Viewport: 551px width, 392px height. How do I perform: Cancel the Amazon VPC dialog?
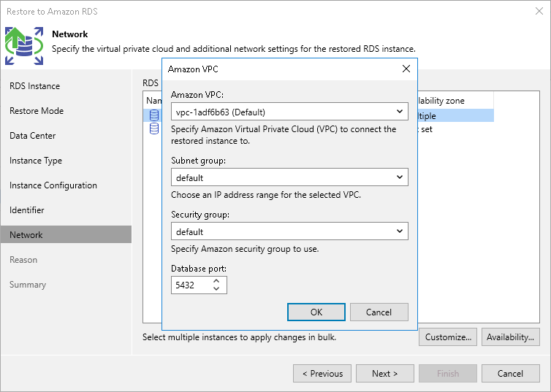coord(379,312)
